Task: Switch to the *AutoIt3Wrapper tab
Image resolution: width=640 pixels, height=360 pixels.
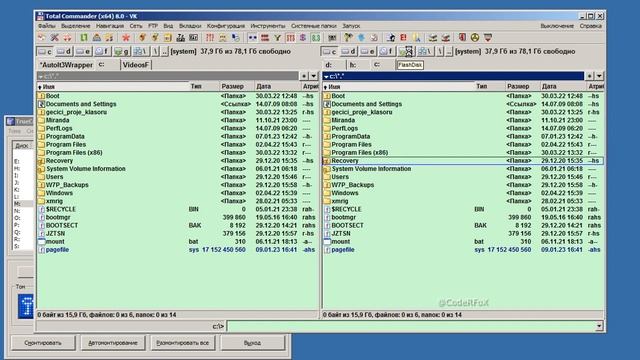Action: click(66, 65)
